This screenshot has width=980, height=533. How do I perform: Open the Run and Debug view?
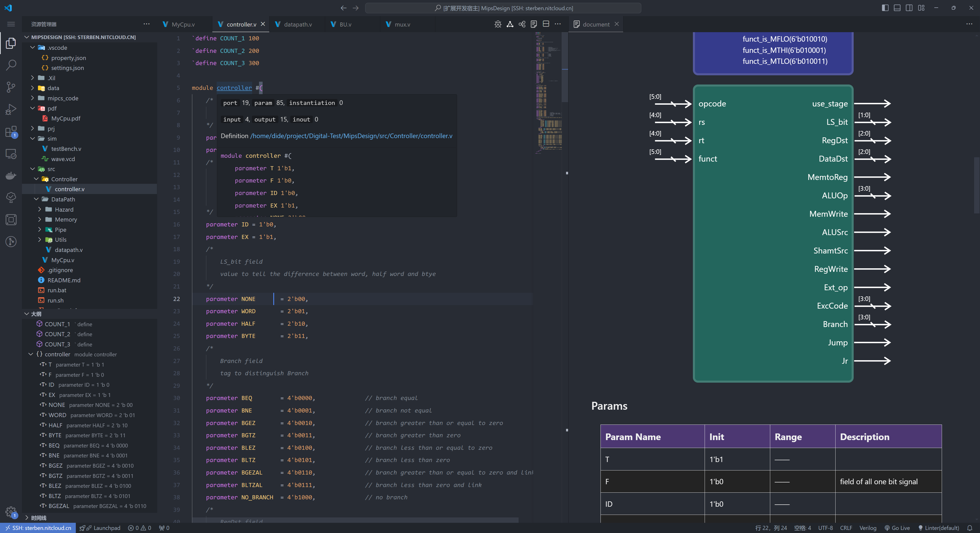point(11,109)
